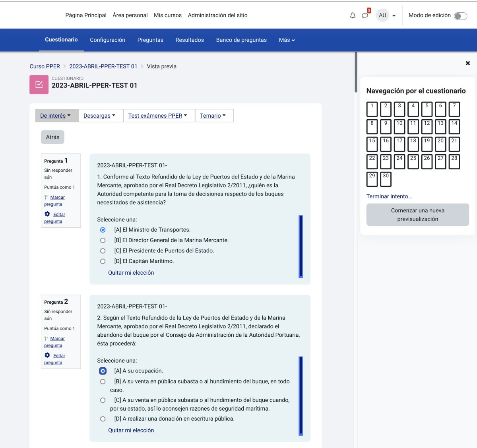Screen dimensions: 477x448
Task: Click the pink quiz checkmark icon
Action: coord(39,85)
